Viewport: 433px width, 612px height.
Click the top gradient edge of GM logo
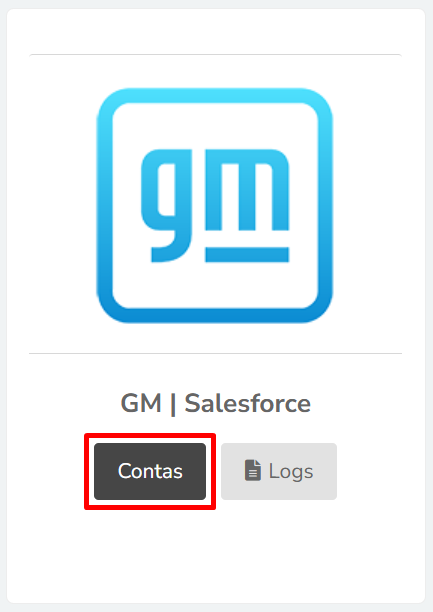click(214, 95)
